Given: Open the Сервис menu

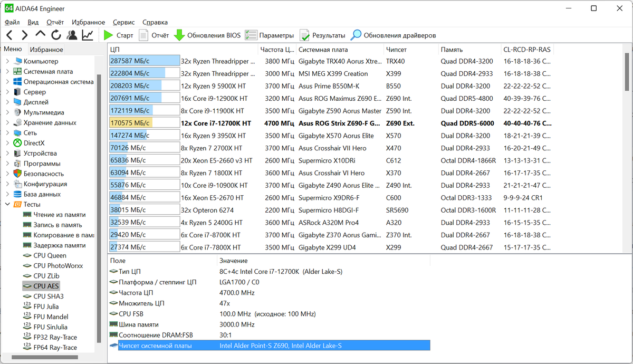Looking at the screenshot, I should point(124,22).
